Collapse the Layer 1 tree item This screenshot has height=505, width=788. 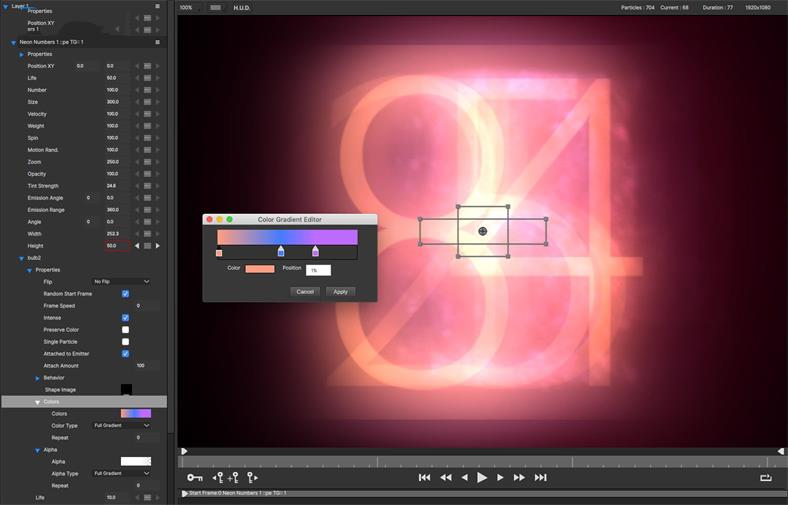(x=6, y=7)
